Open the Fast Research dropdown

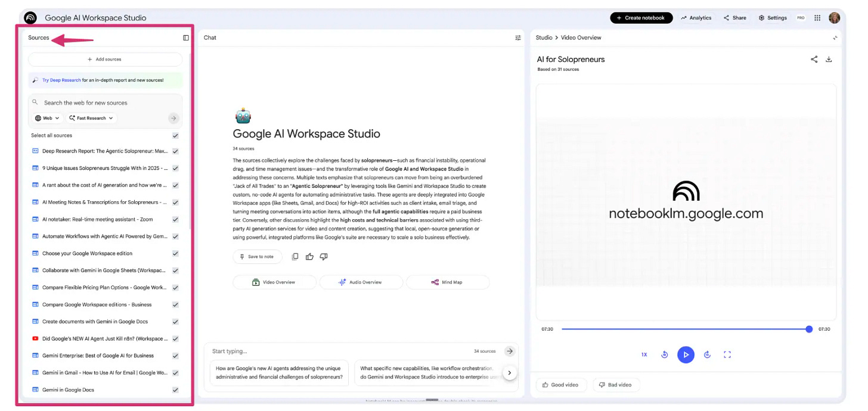(91, 118)
